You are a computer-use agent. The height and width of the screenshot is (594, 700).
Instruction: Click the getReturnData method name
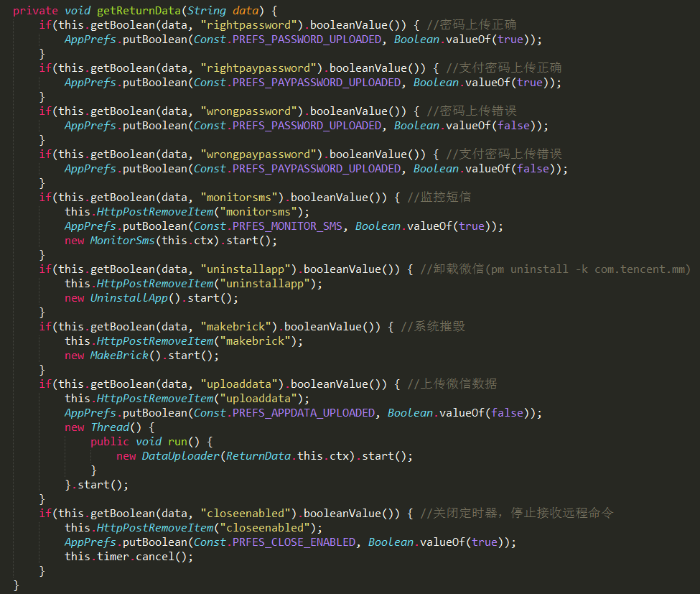coord(139,11)
